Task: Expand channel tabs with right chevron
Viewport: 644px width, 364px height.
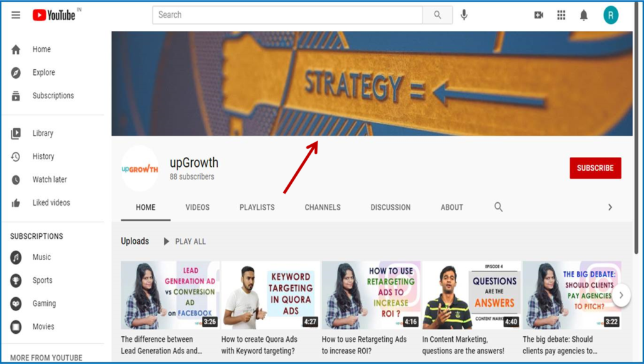Action: point(610,207)
